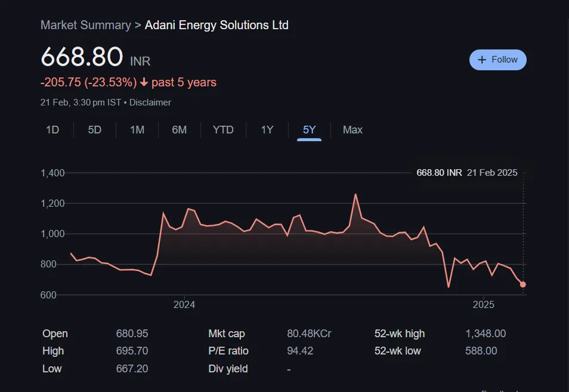The height and width of the screenshot is (392, 569).
Task: Click the High value 695.70
Action: (132, 351)
